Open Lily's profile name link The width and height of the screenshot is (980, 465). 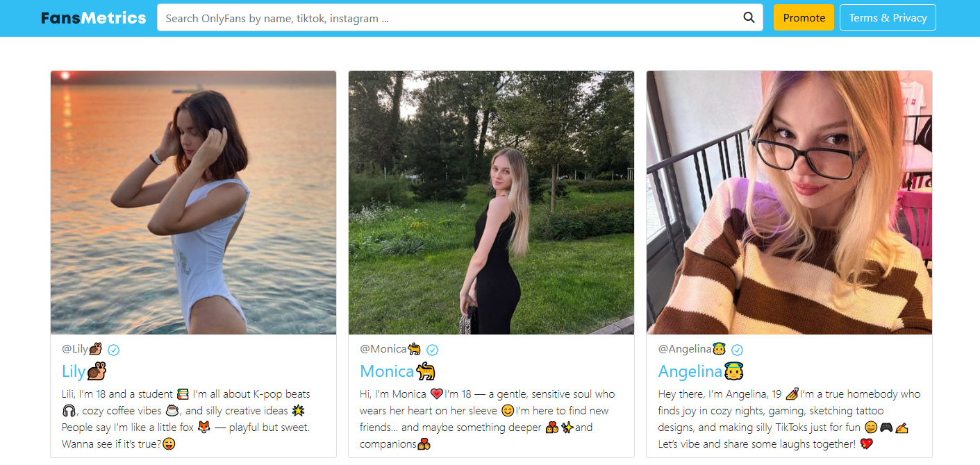[74, 371]
